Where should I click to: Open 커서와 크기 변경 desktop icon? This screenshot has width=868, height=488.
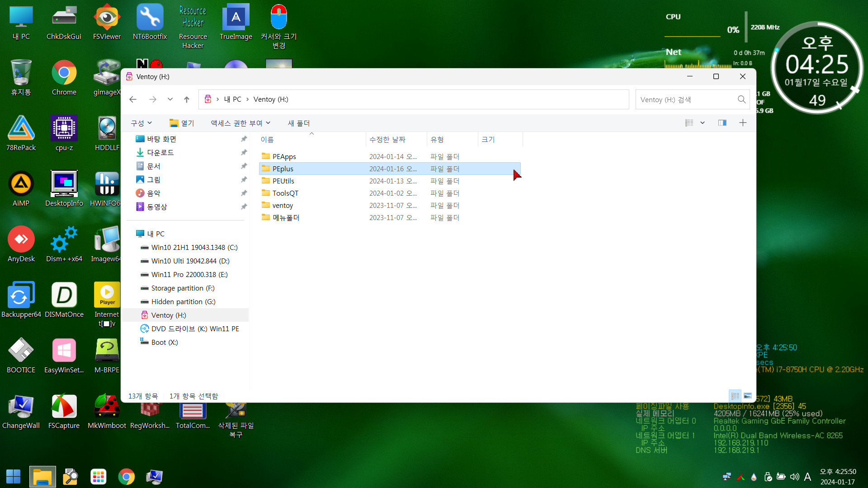click(x=278, y=27)
